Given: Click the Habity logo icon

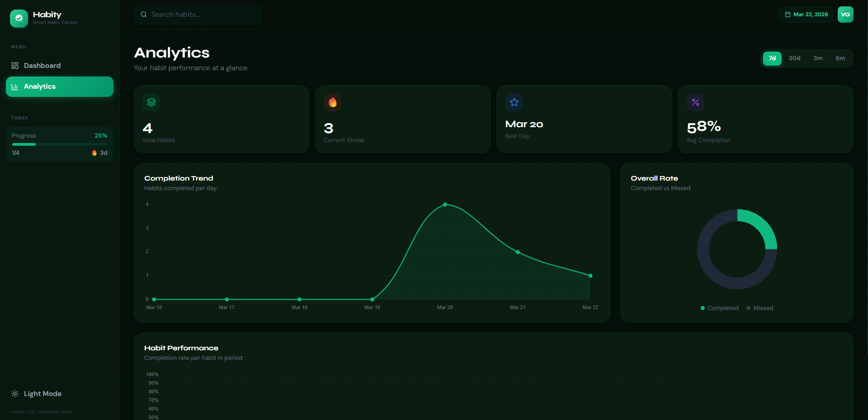Looking at the screenshot, I should coord(19,18).
